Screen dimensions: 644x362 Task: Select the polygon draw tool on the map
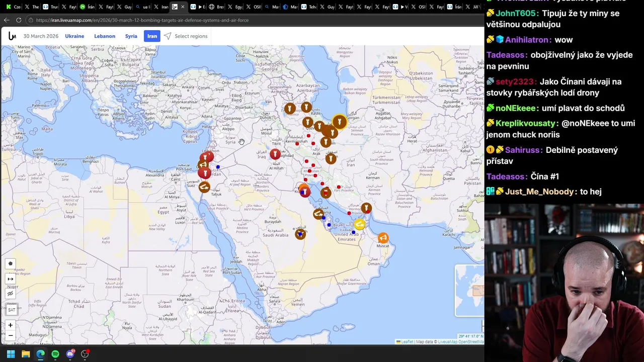(x=11, y=263)
